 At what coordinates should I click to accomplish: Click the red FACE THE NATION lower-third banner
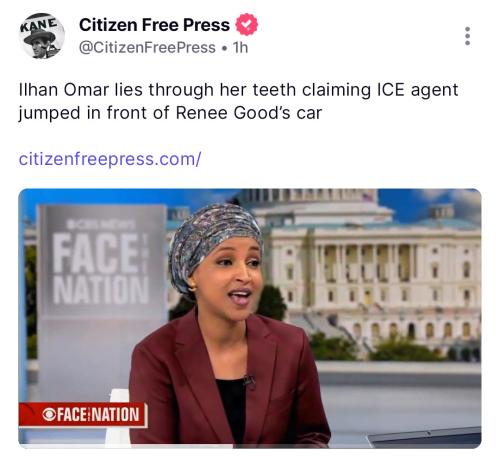(x=83, y=415)
